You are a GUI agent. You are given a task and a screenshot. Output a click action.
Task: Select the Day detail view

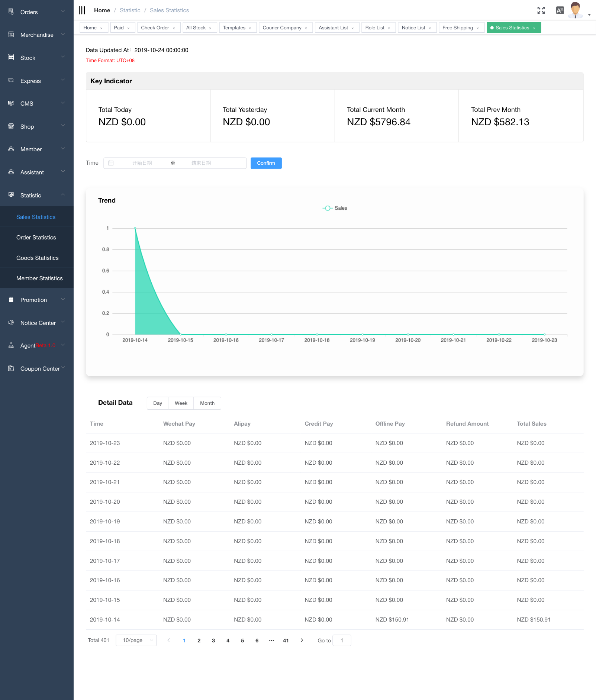point(158,403)
